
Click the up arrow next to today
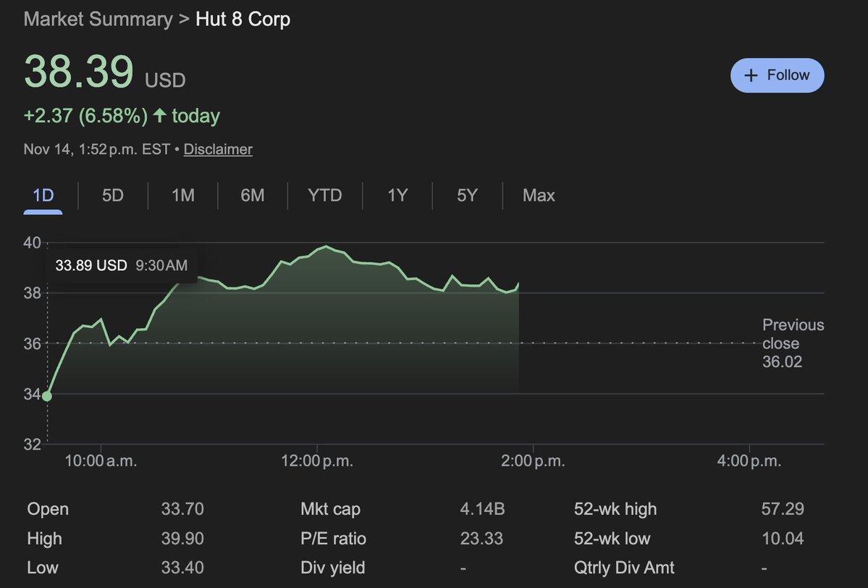click(x=159, y=115)
